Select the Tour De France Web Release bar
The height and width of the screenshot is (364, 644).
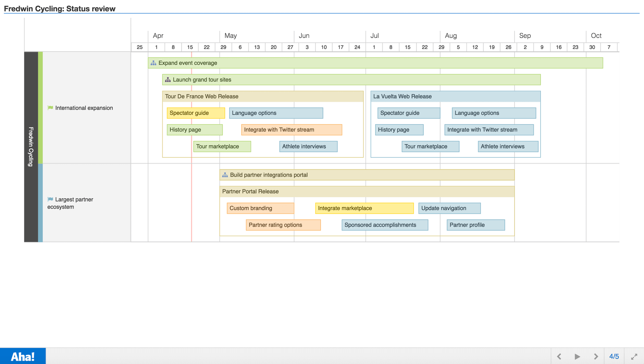coord(262,96)
